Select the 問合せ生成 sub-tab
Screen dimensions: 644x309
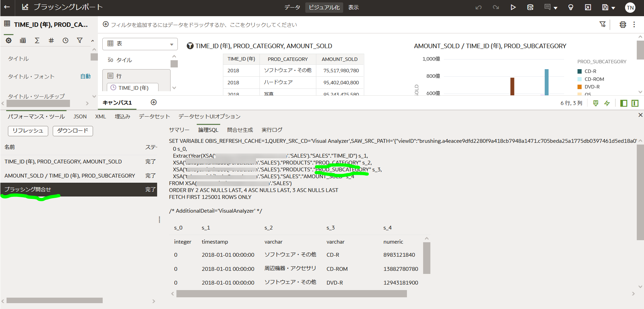(x=240, y=130)
